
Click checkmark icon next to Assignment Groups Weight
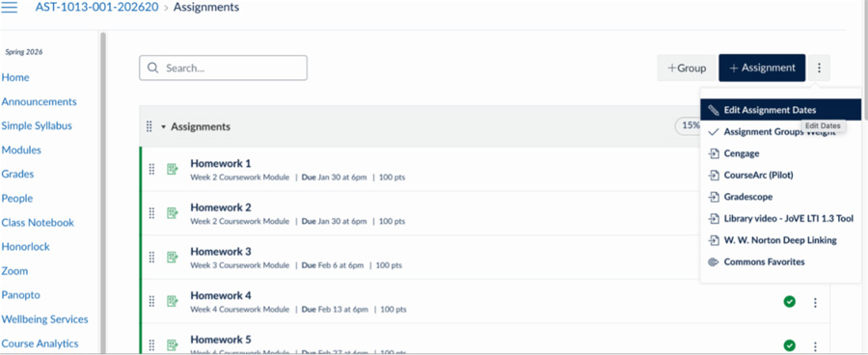714,132
